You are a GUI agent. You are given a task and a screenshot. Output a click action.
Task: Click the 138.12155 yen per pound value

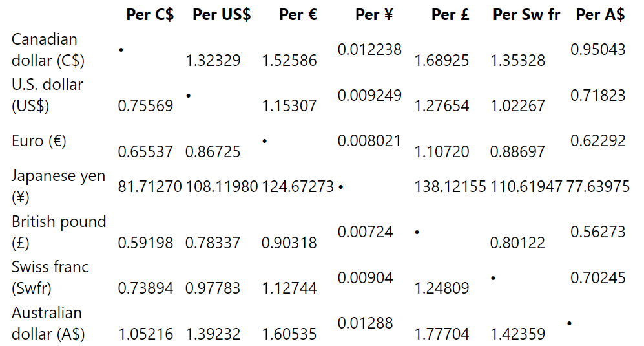coord(450,187)
